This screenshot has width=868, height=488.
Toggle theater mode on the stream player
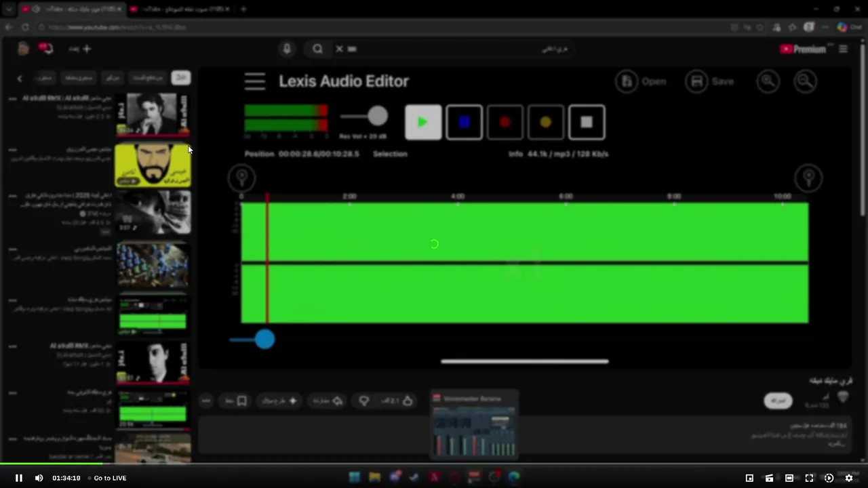pos(789,478)
